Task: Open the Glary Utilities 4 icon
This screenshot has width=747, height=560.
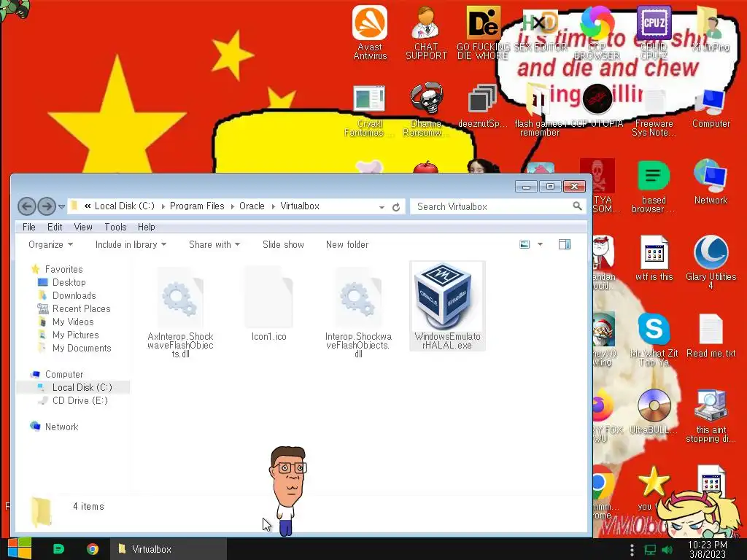Action: coord(711,262)
